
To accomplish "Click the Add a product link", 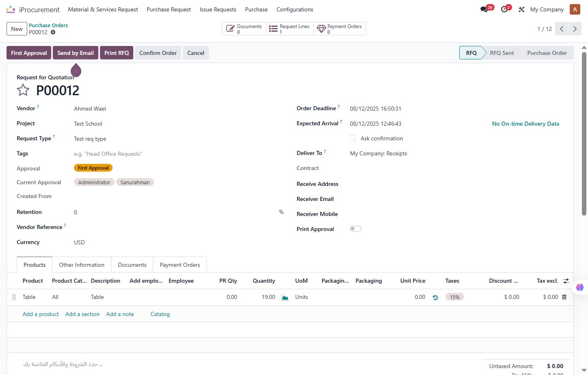I will click(41, 314).
